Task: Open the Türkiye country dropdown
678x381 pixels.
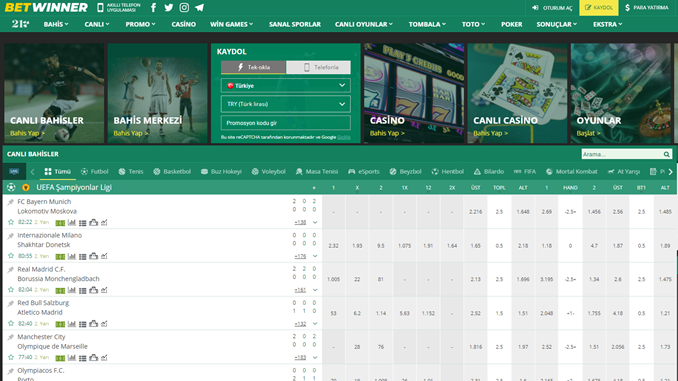Action: [285, 86]
